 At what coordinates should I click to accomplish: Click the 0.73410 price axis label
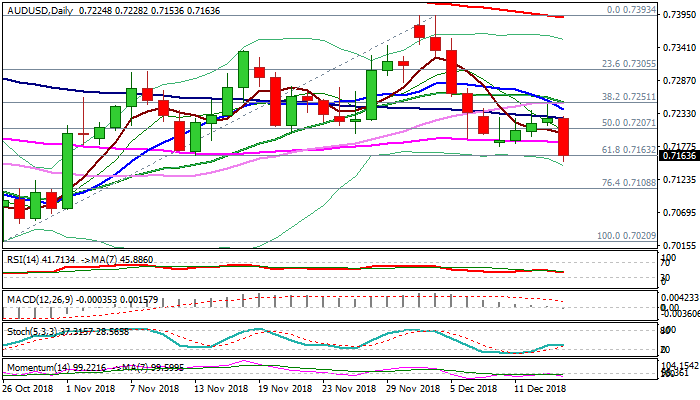679,48
